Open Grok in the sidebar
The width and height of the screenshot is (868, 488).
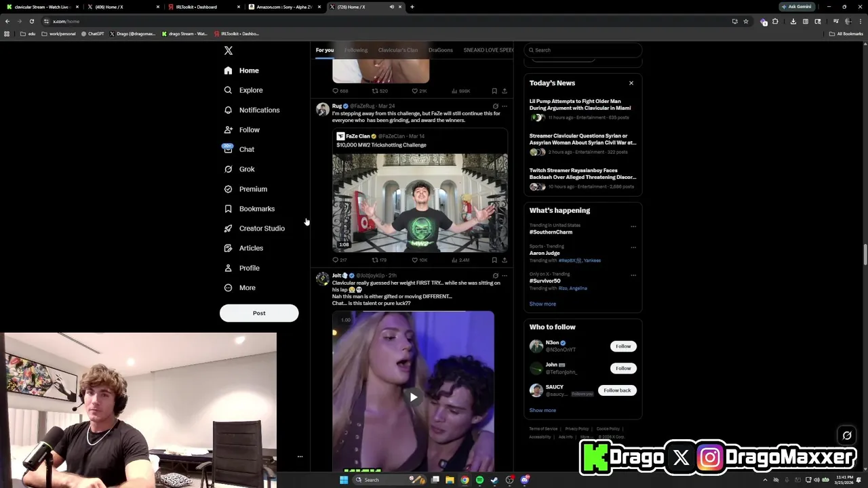(x=239, y=169)
